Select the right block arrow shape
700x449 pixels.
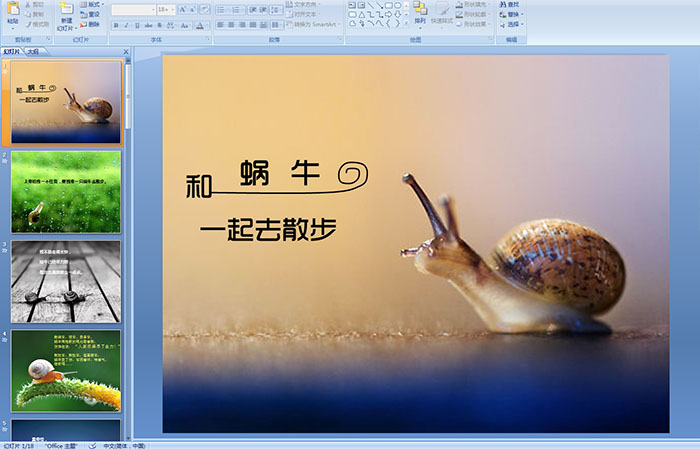tap(389, 15)
